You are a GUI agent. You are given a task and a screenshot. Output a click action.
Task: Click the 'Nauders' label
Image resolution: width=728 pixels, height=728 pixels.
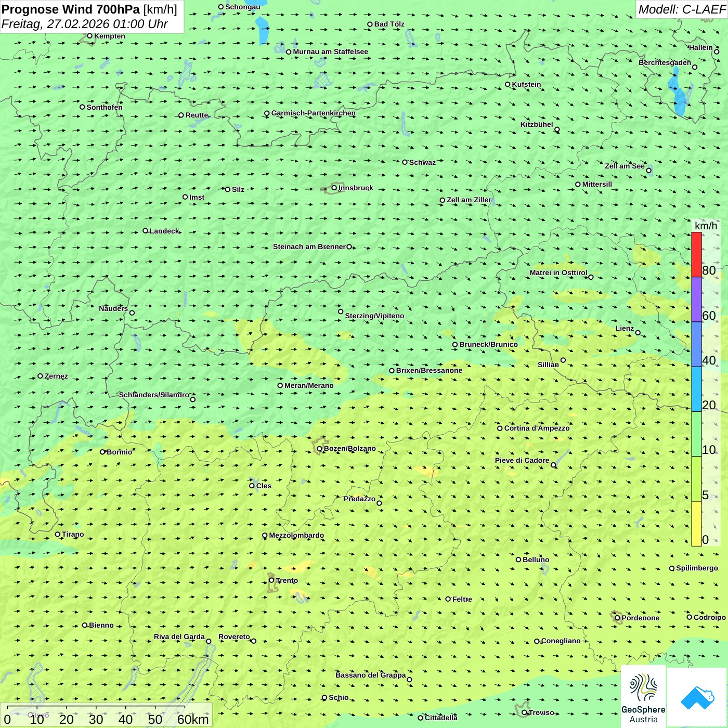coord(113,308)
